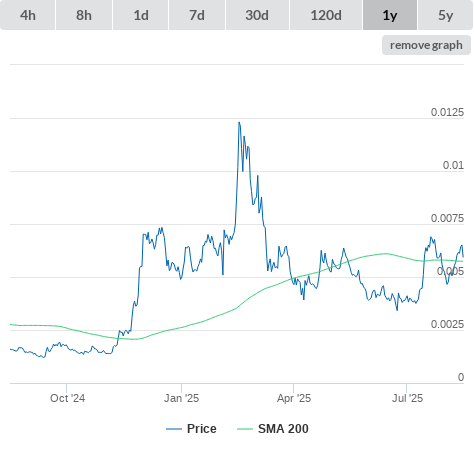474x455 pixels.
Task: Choose the 1d chart range
Action: (141, 15)
